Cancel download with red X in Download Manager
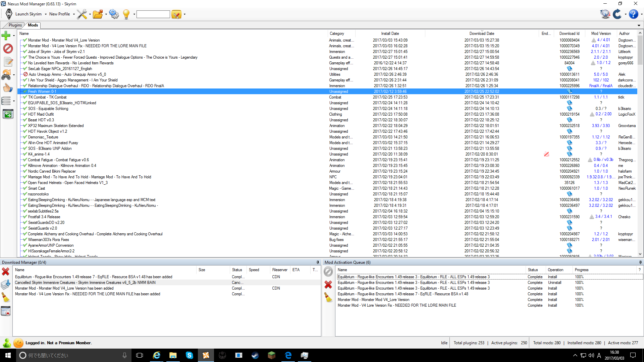This screenshot has height=362, width=644. 6,271
